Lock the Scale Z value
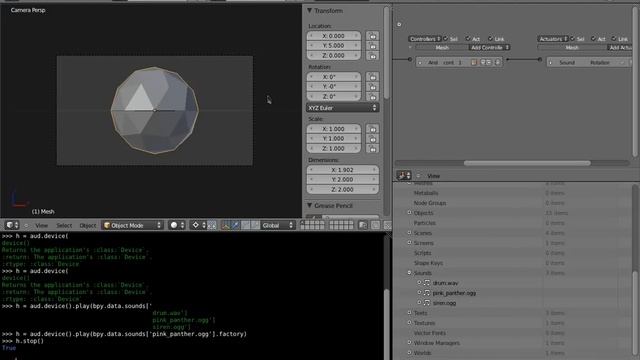The width and height of the screenshot is (640, 360). click(372, 149)
